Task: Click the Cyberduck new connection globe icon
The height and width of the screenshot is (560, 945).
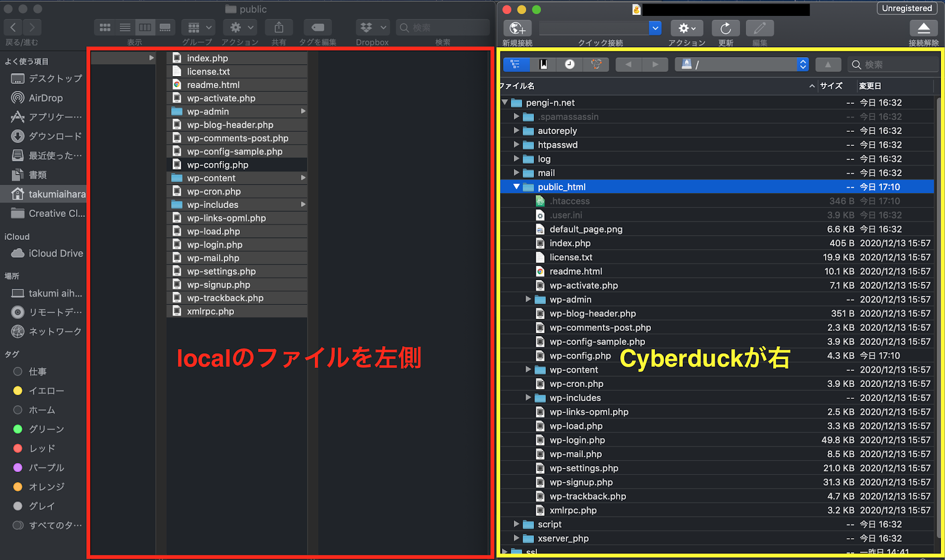Action: pyautogui.click(x=517, y=28)
